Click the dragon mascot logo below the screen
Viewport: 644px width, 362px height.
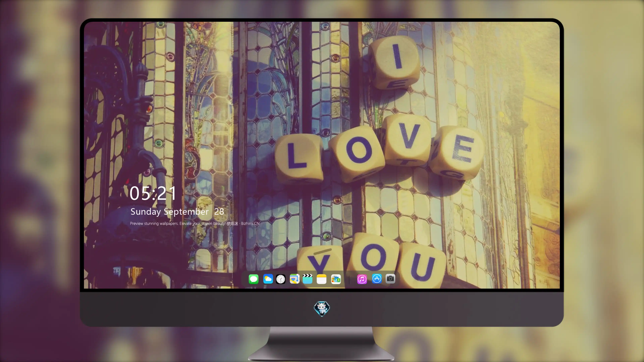pyautogui.click(x=322, y=309)
